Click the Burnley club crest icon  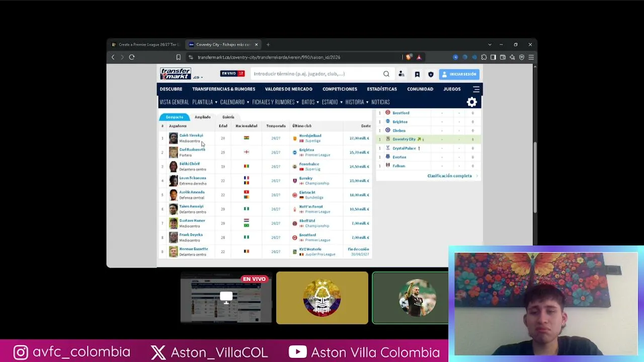[295, 180]
